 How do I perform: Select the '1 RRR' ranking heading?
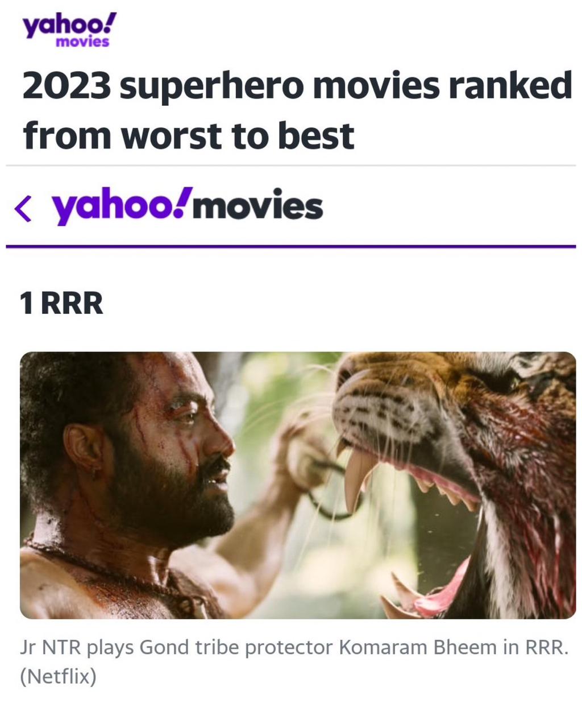(x=61, y=303)
